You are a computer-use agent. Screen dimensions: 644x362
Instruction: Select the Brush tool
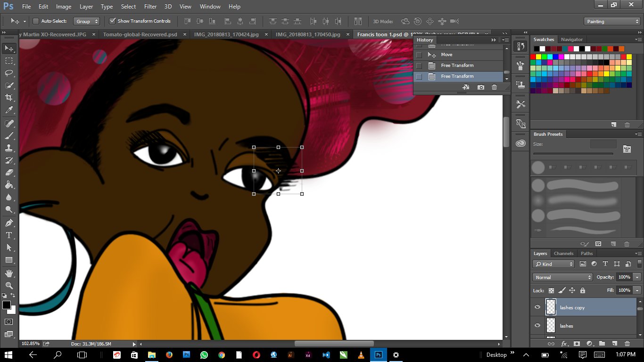pyautogui.click(x=9, y=136)
